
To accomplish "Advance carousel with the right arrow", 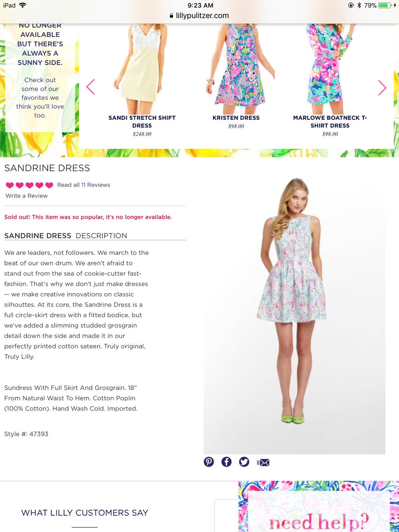I will (x=382, y=88).
